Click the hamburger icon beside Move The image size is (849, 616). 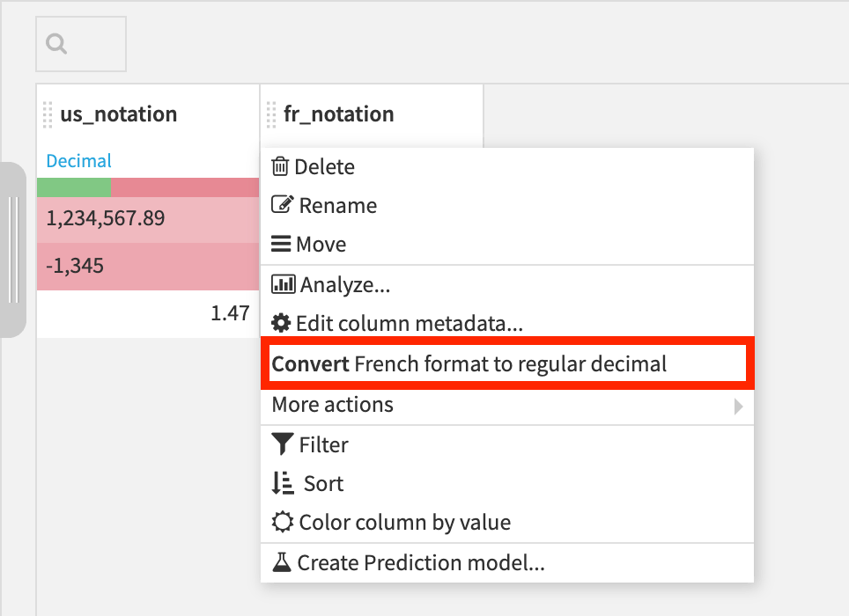point(281,244)
